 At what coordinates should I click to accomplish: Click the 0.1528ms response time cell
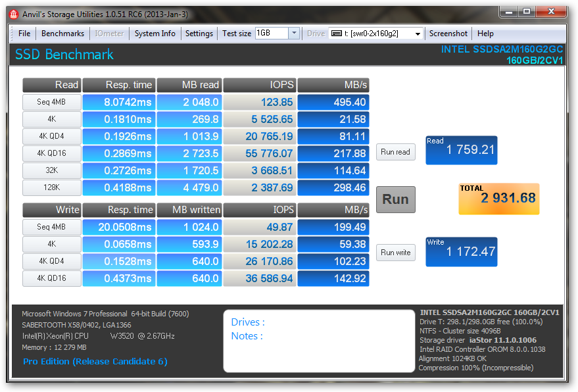[x=119, y=261]
